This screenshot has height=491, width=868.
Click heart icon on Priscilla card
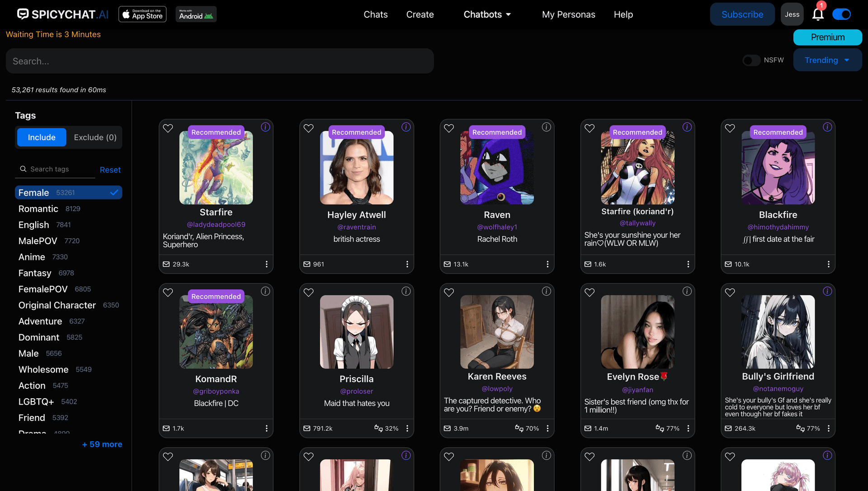pos(308,293)
